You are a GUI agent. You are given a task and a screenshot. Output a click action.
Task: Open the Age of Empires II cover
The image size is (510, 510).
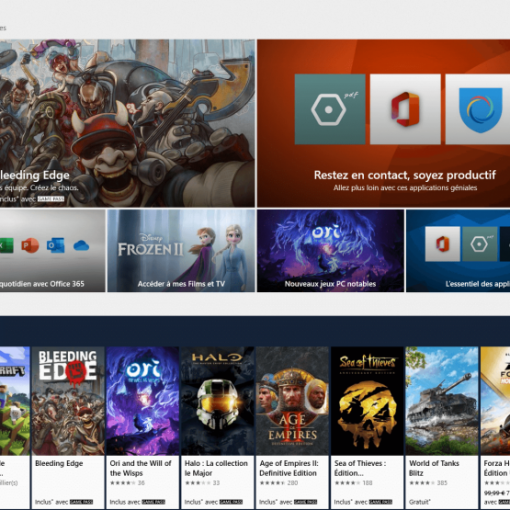tap(292, 401)
